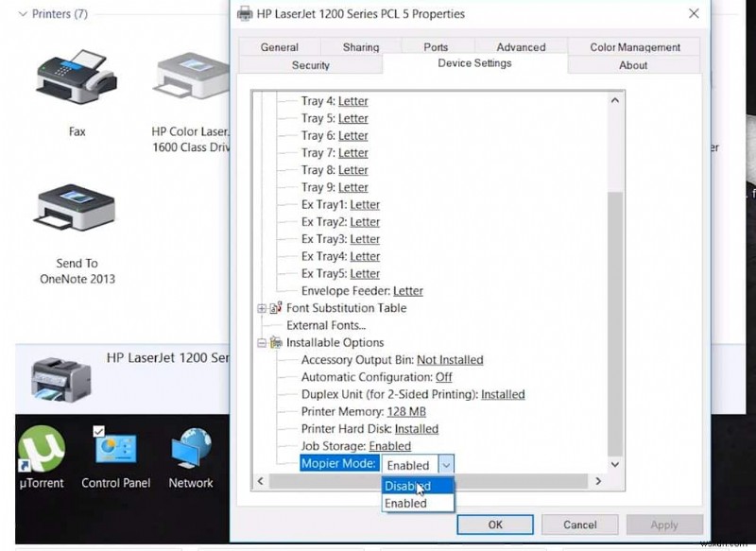Dismiss the dialog with Cancel

click(x=579, y=525)
